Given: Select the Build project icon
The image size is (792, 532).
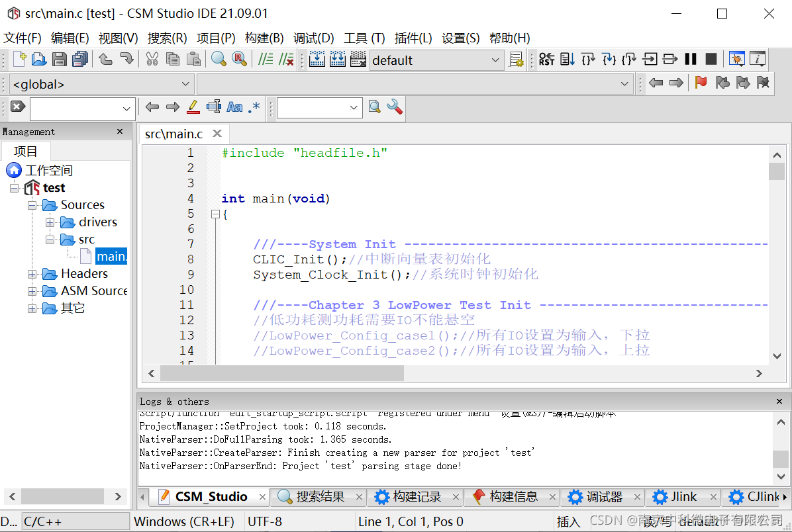Looking at the screenshot, I should (317, 59).
